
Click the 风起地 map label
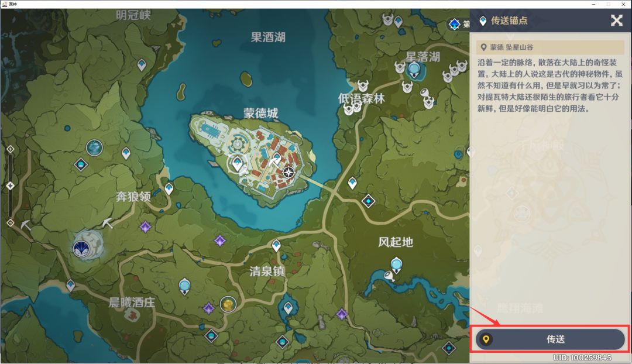(x=396, y=242)
